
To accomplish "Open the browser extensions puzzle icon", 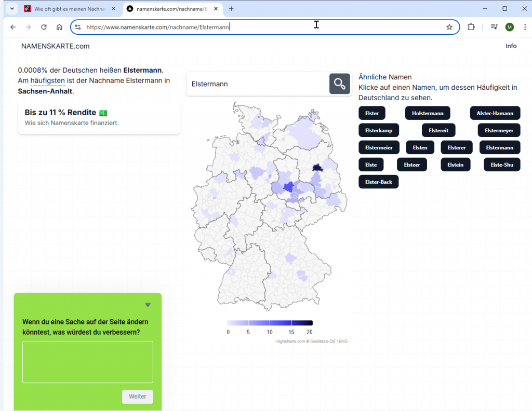I will [471, 28].
